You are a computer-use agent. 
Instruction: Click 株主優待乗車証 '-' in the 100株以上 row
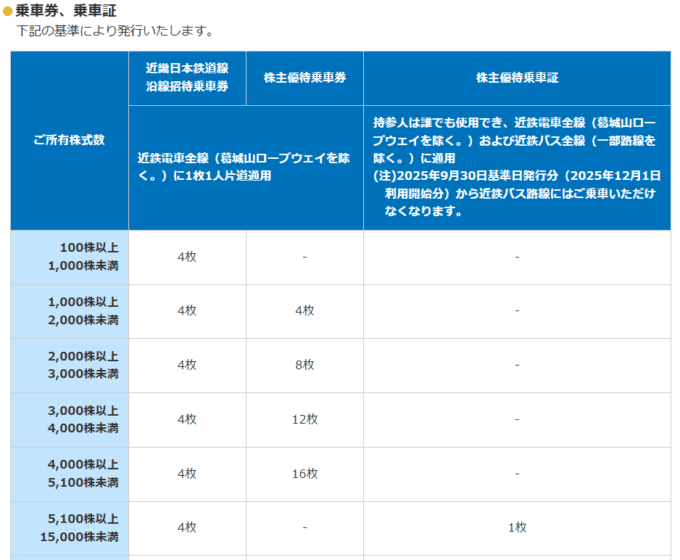pyautogui.click(x=517, y=257)
